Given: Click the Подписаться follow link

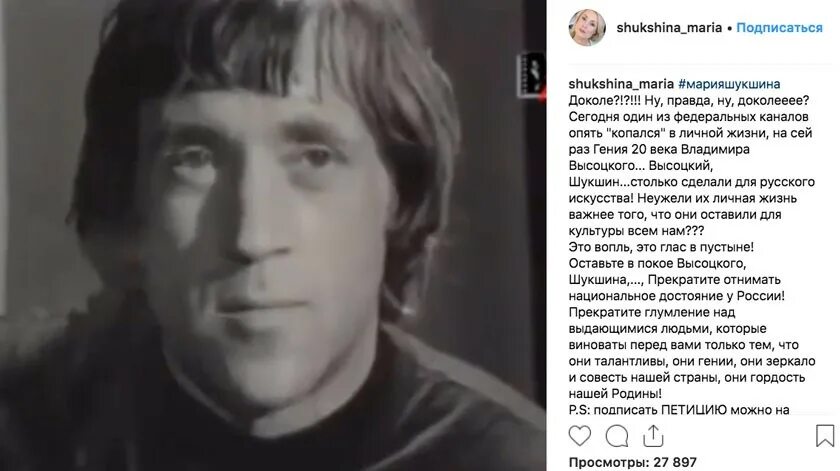Looking at the screenshot, I should click(x=779, y=28).
